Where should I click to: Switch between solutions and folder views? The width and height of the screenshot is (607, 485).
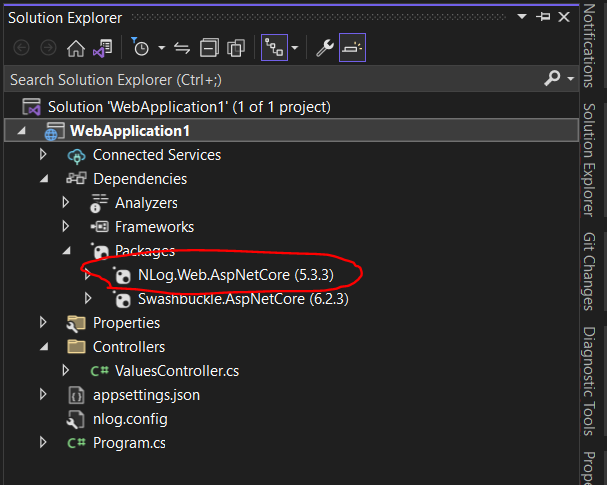[103, 48]
